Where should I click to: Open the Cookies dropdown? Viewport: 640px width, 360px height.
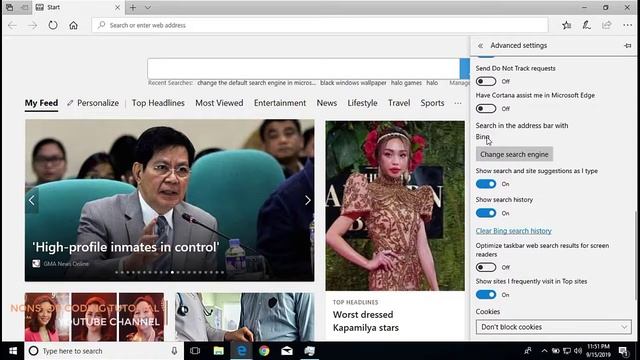(553, 327)
